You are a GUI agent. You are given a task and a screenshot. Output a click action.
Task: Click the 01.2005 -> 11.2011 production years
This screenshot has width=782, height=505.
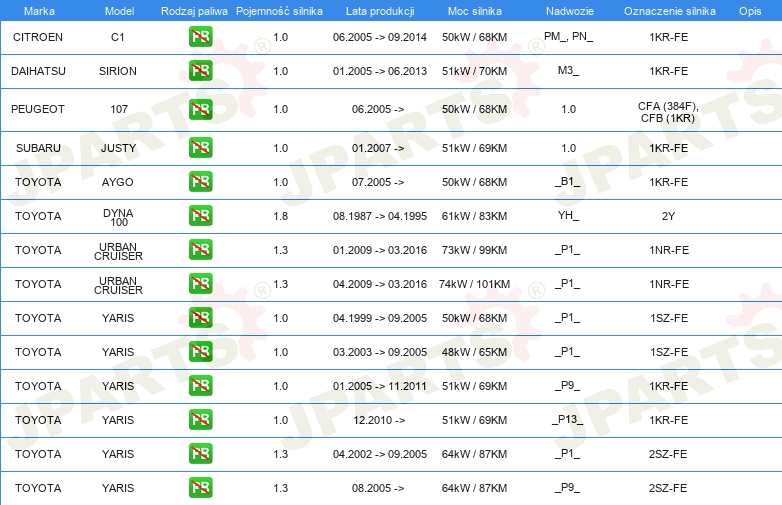point(380,386)
